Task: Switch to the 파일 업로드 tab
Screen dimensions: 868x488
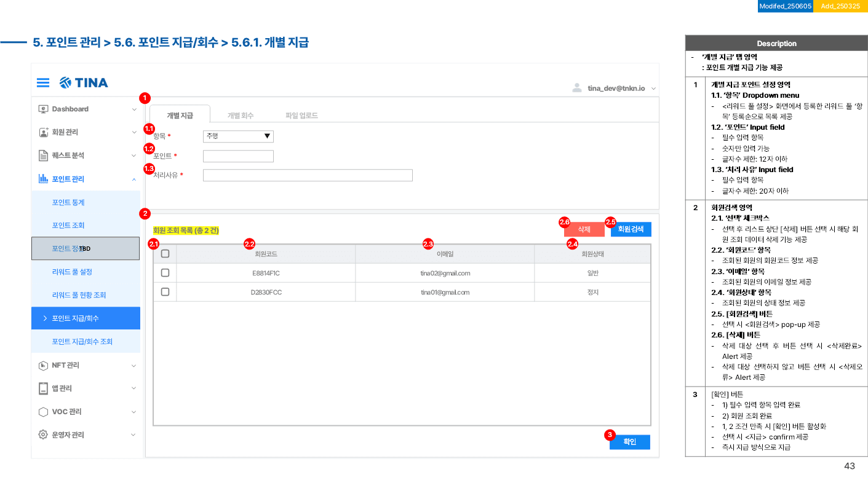Action: pyautogui.click(x=301, y=116)
